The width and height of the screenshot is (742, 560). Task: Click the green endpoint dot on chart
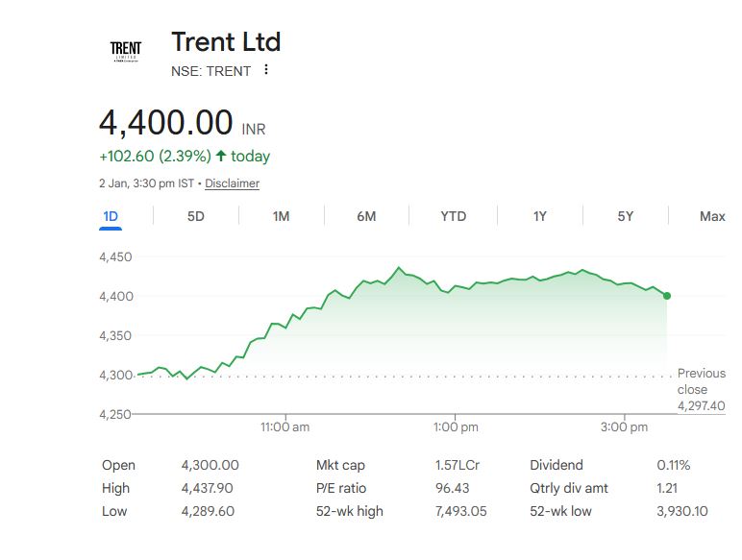(667, 296)
